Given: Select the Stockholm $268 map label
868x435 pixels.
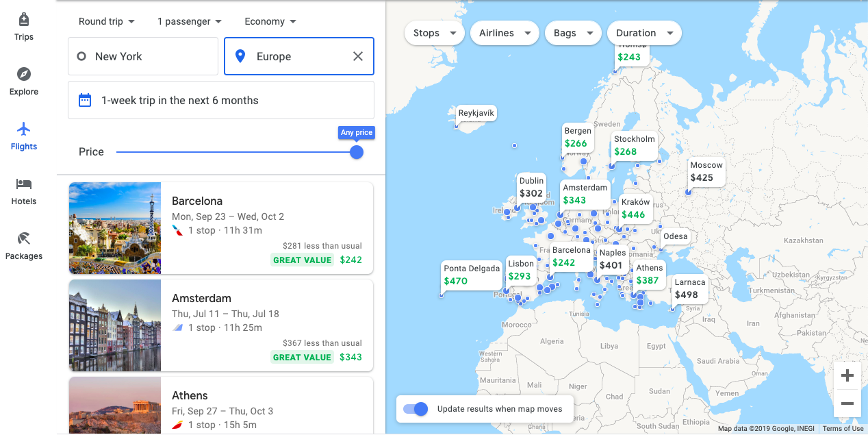Looking at the screenshot, I should (635, 145).
